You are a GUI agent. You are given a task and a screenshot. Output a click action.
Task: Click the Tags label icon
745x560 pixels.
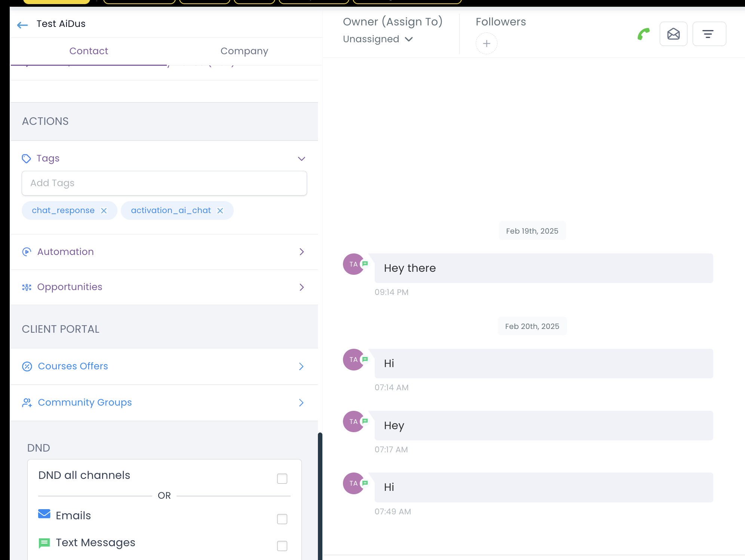click(26, 159)
